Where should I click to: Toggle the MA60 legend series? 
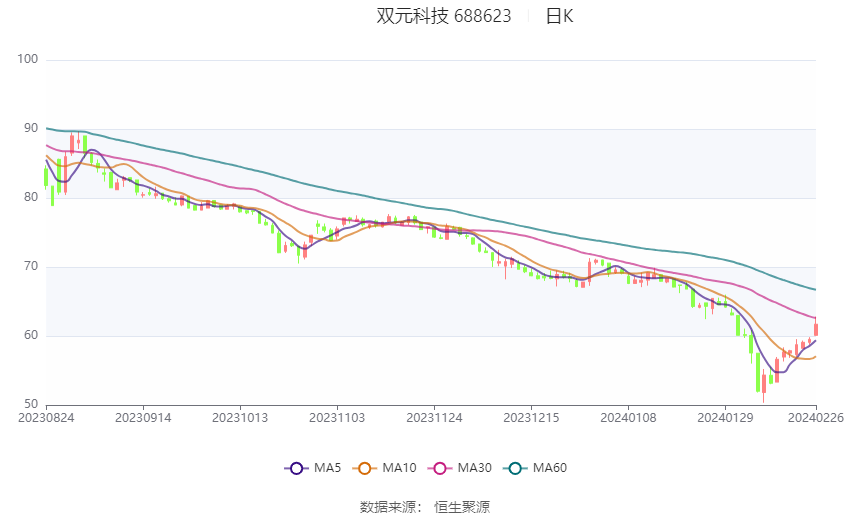535,468
